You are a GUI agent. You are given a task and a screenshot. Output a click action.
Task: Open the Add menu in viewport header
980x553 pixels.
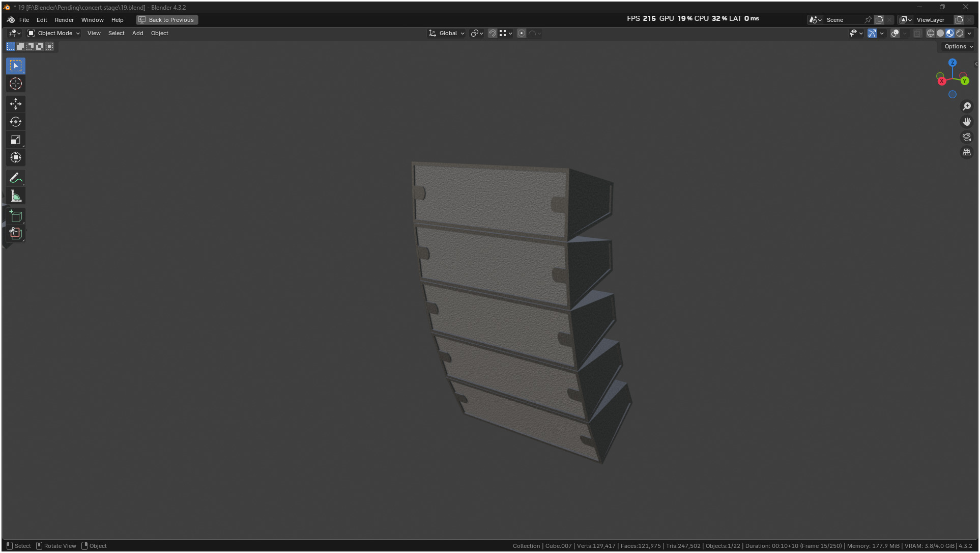(137, 33)
